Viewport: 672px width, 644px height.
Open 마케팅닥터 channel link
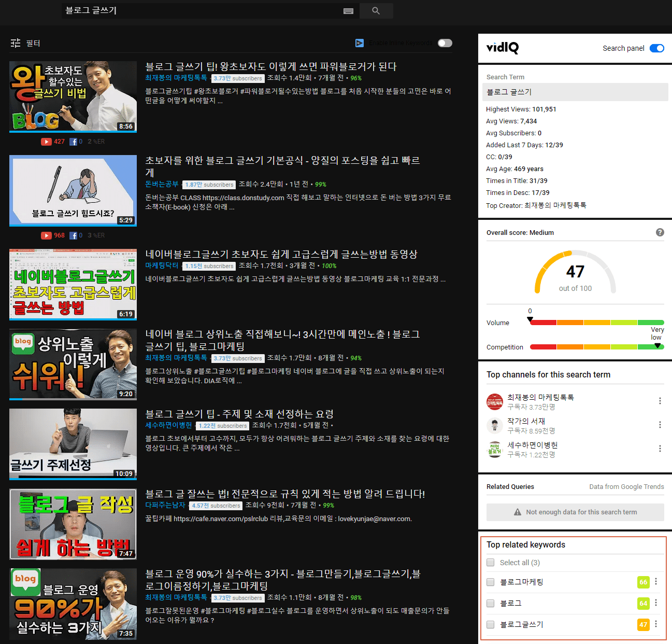pos(162,265)
